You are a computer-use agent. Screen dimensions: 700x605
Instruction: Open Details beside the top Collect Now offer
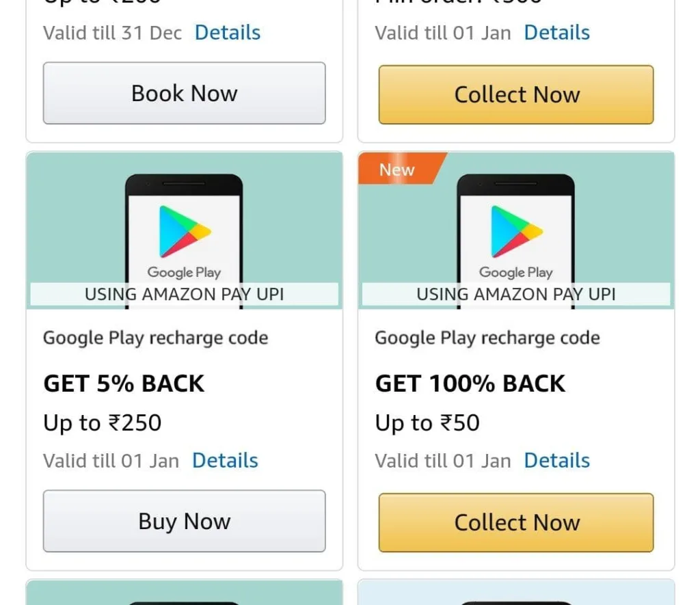556,32
